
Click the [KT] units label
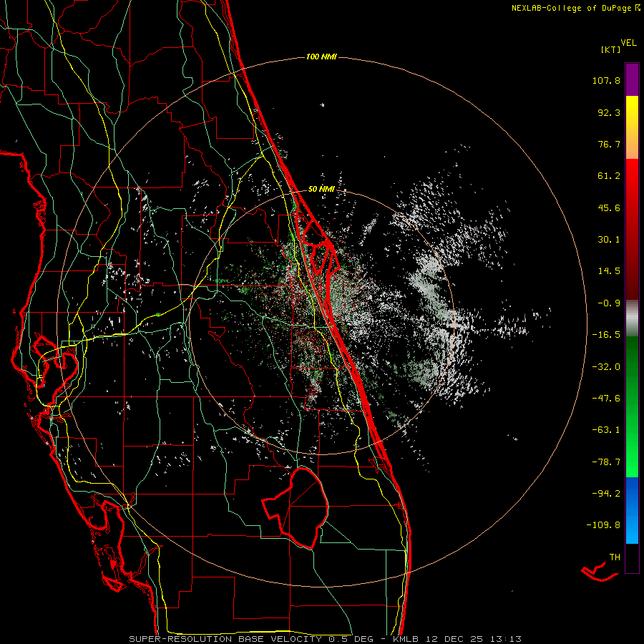tap(611, 49)
